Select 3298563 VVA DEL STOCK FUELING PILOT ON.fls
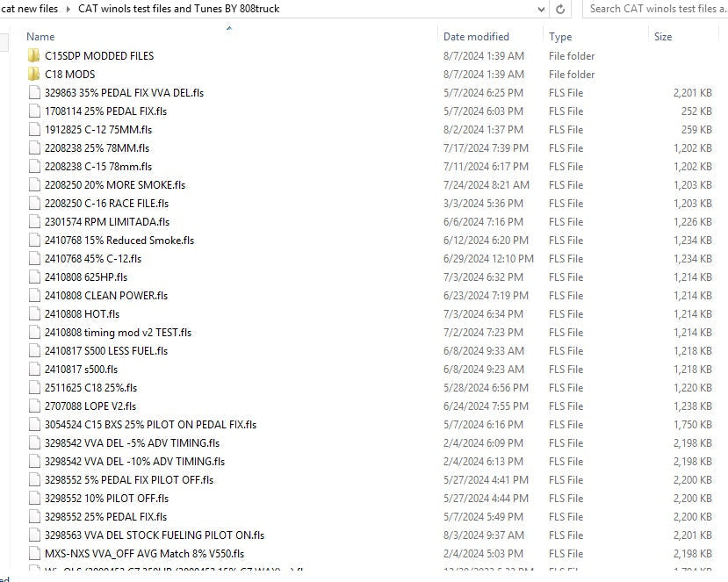 [155, 535]
